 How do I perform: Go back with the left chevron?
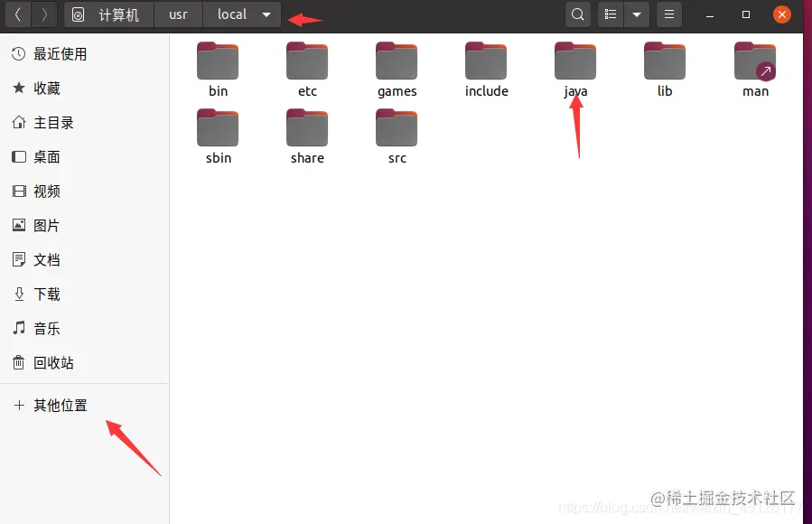click(x=18, y=14)
